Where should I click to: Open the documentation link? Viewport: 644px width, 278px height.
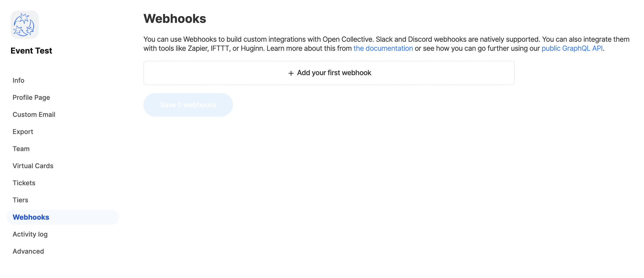click(383, 48)
